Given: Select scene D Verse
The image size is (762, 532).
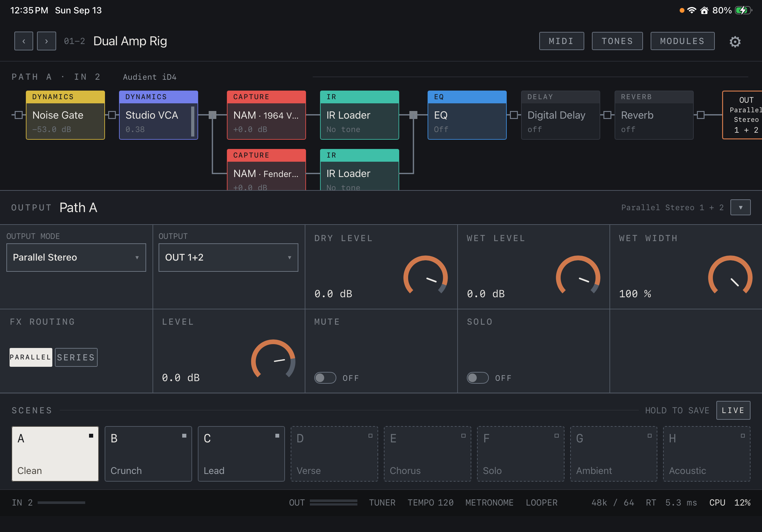Looking at the screenshot, I should click(334, 454).
